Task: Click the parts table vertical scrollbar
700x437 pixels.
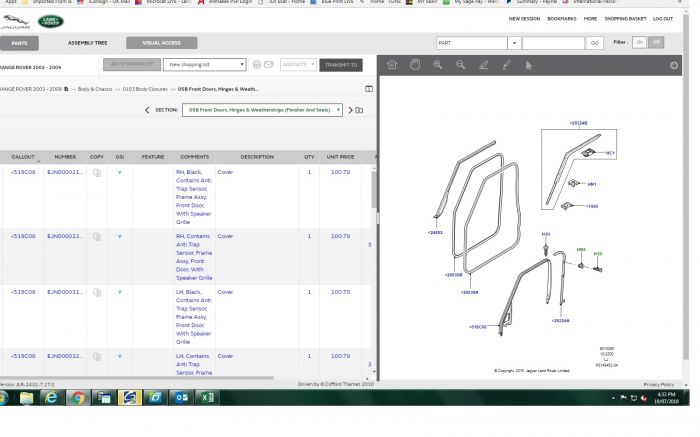Action: point(374,190)
